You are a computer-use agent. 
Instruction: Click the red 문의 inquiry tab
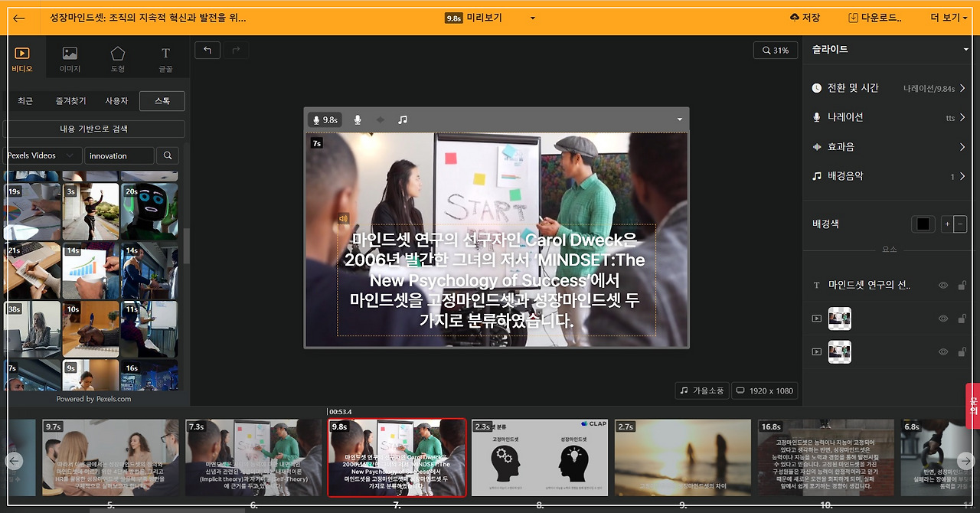(972, 404)
